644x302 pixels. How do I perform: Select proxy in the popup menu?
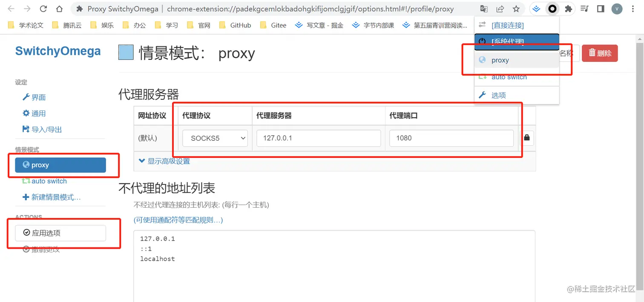pos(517,60)
